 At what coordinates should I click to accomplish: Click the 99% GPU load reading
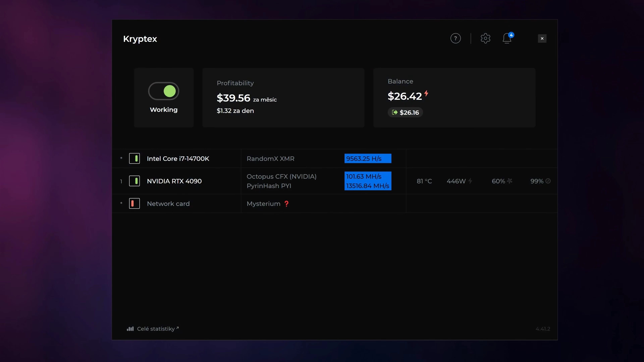coord(537,181)
